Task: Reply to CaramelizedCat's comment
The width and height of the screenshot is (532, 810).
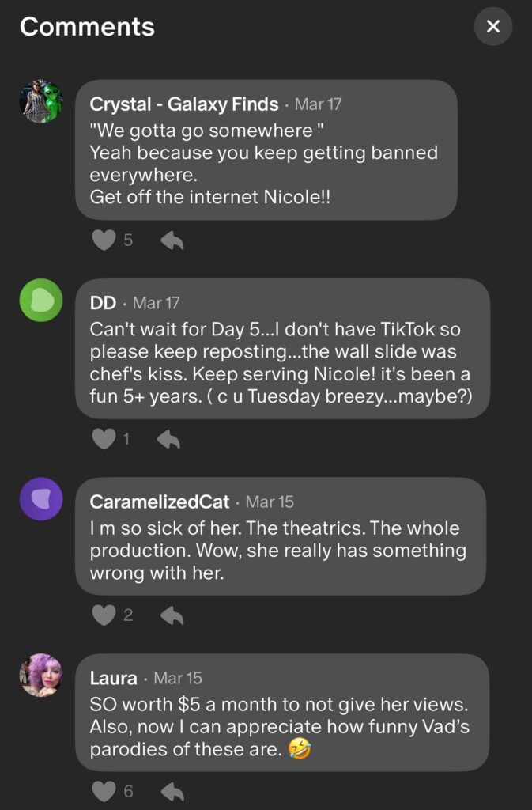Action: [x=172, y=615]
